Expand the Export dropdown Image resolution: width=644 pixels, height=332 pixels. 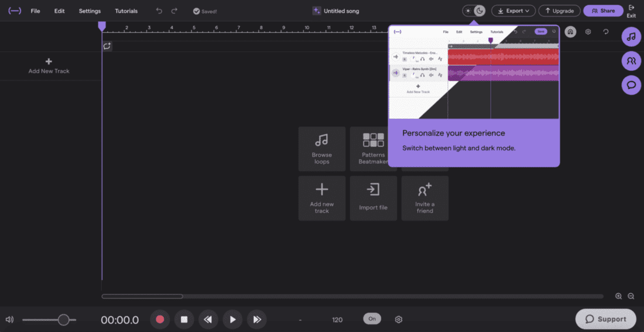[x=513, y=11]
